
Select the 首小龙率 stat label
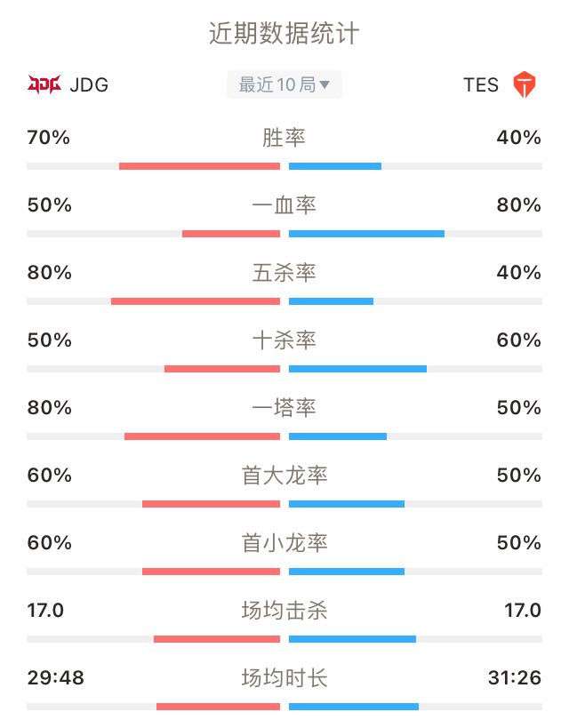tap(284, 543)
